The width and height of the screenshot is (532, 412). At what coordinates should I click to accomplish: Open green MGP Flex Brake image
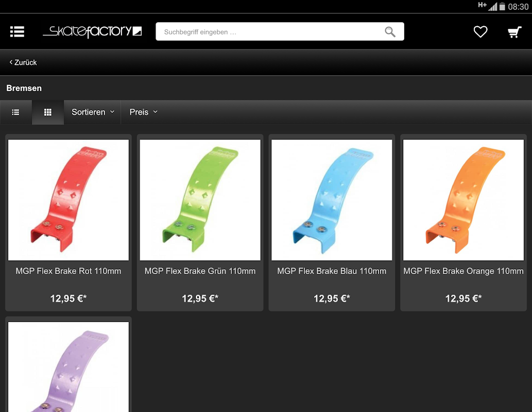[200, 200]
